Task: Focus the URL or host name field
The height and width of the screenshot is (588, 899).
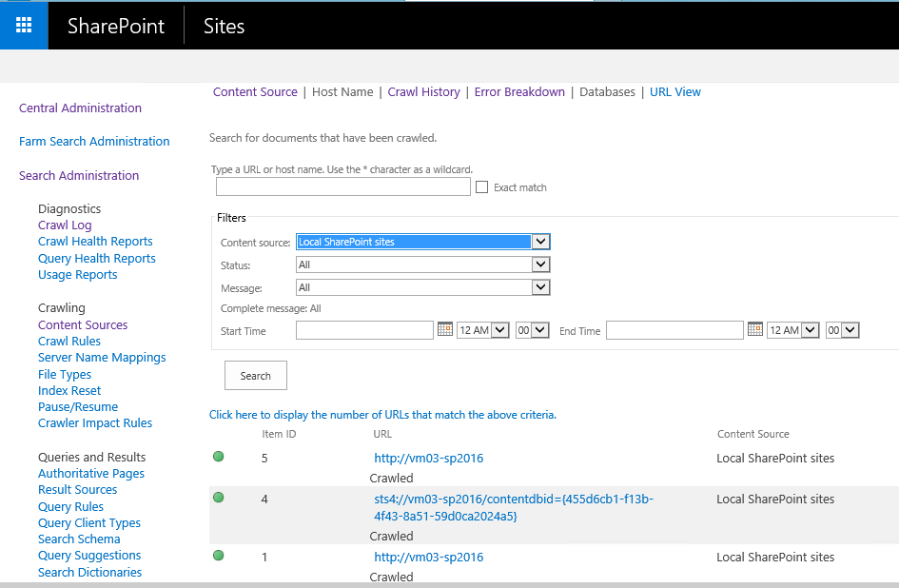Action: click(x=343, y=187)
